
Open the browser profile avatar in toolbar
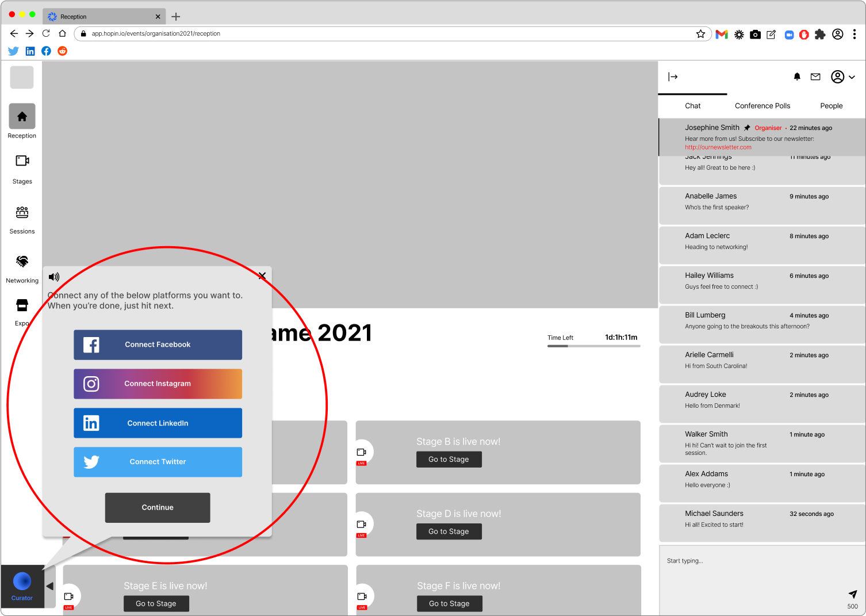pos(838,35)
